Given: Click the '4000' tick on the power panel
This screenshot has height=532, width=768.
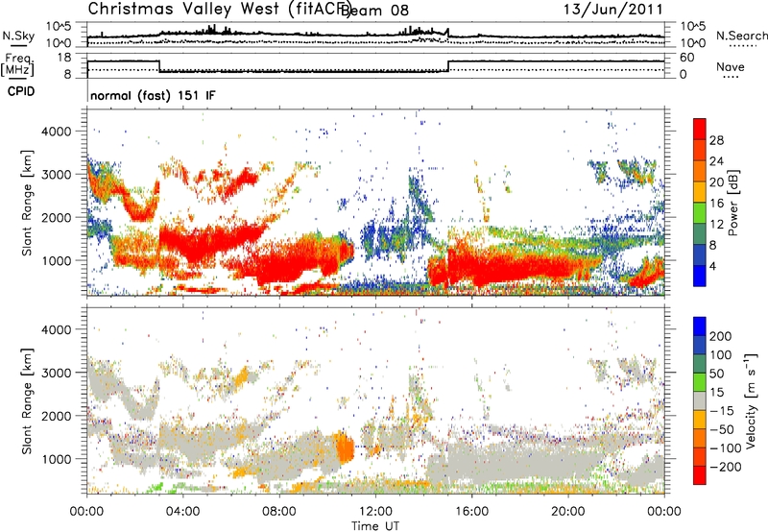Looking at the screenshot, I should (57, 132).
